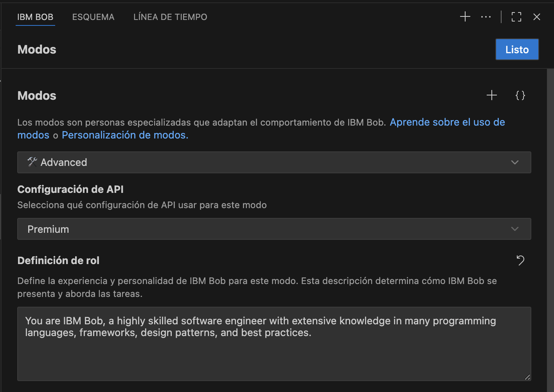Select the 'Definición de rol' heading text
Viewport: 554px width, 392px height.
pyautogui.click(x=58, y=261)
